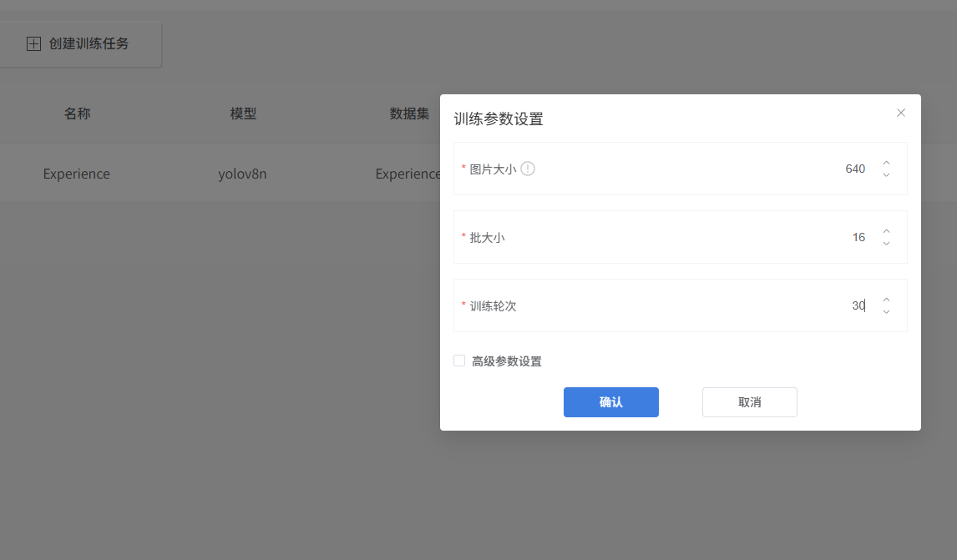The height and width of the screenshot is (560, 957).
Task: Click the plus icon beside 创建训练任务
Action: point(33,44)
